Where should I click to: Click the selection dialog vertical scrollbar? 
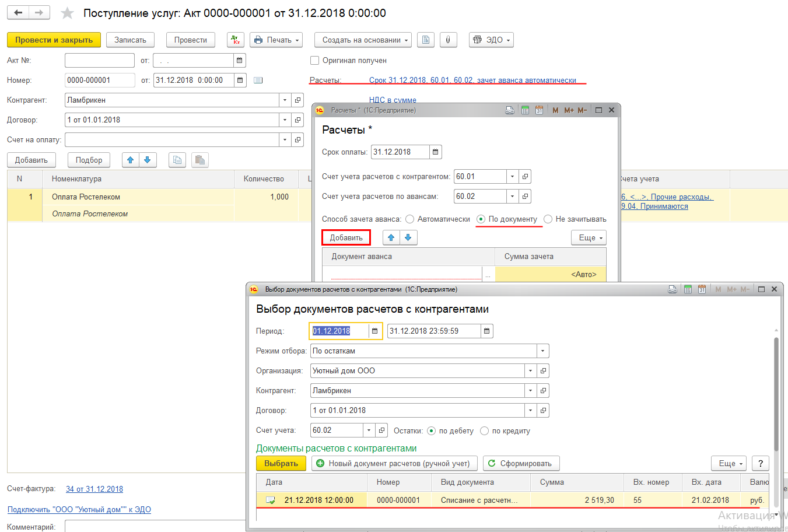click(776, 394)
